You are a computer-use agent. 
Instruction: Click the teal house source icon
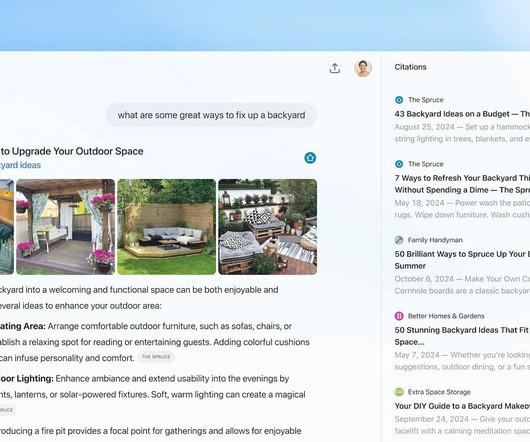pos(310,158)
